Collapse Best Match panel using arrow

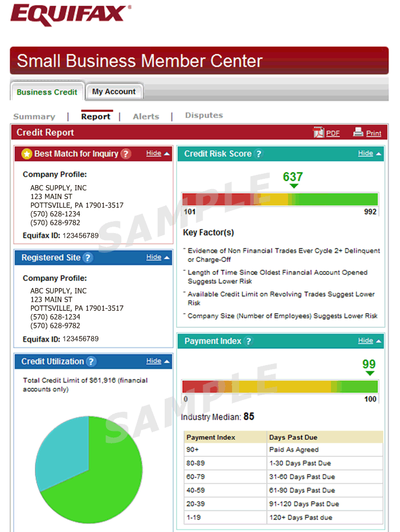tap(167, 154)
